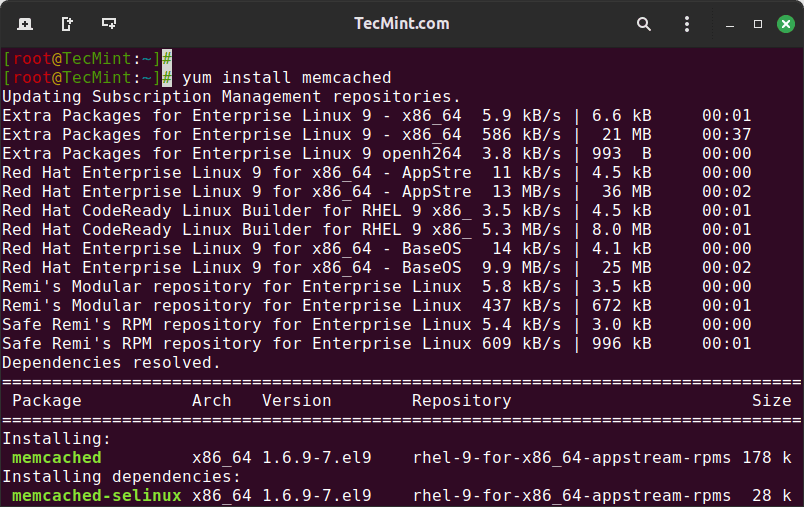Screen dimensions: 804x507
Task: Click the '8.0 MB' size value
Action: (621, 230)
